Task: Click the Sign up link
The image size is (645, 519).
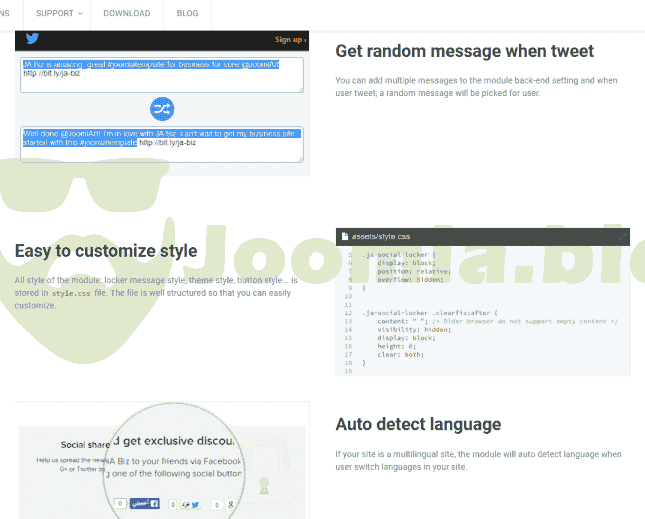Action: (x=290, y=40)
